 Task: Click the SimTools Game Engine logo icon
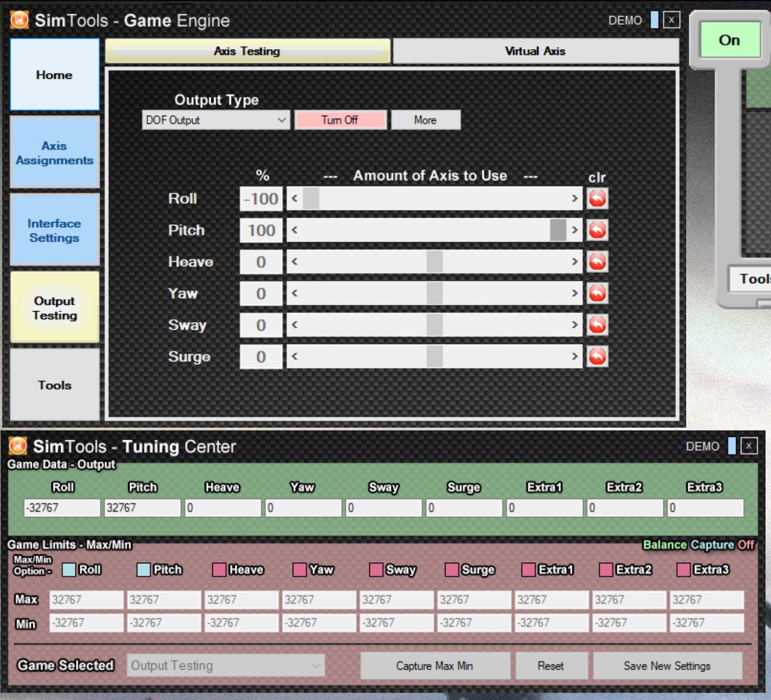tap(20, 20)
